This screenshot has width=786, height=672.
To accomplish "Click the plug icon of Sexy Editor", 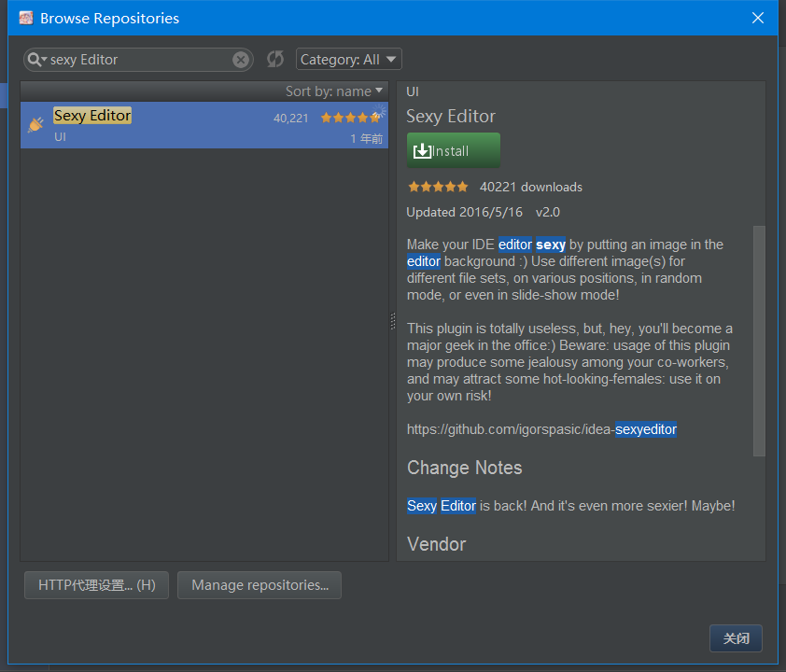I will click(35, 124).
